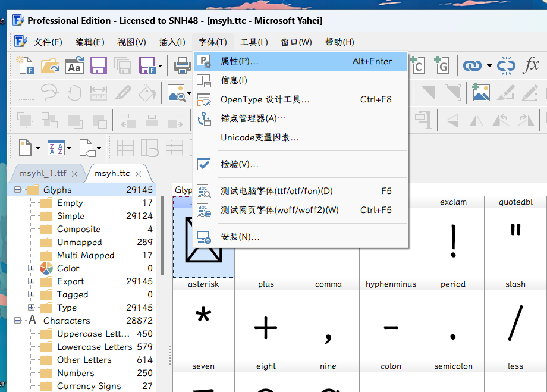Choose 检验(V)... menu entry
This screenshot has width=547, height=392.
coord(300,164)
